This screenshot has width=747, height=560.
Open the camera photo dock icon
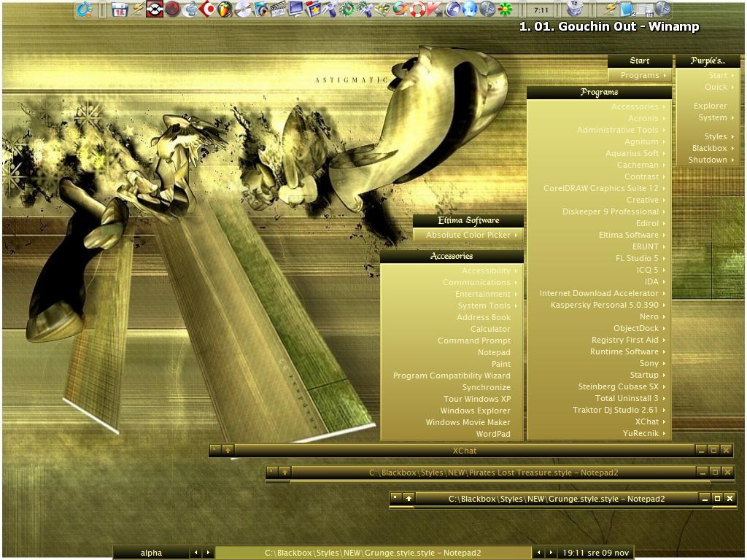tap(260, 9)
